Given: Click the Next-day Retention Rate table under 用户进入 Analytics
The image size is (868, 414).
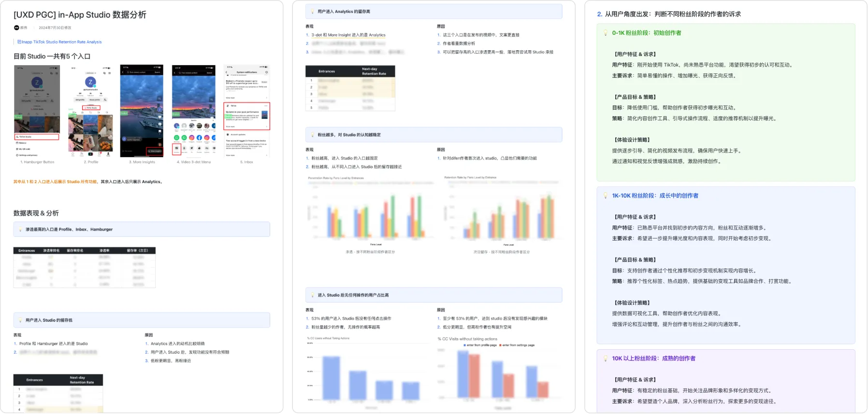Looking at the screenshot, I should (350, 88).
